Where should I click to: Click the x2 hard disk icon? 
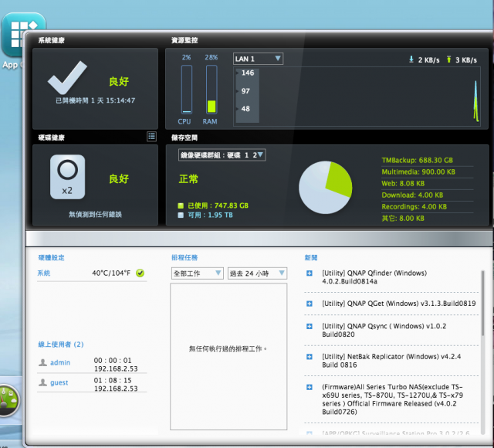pos(67,177)
